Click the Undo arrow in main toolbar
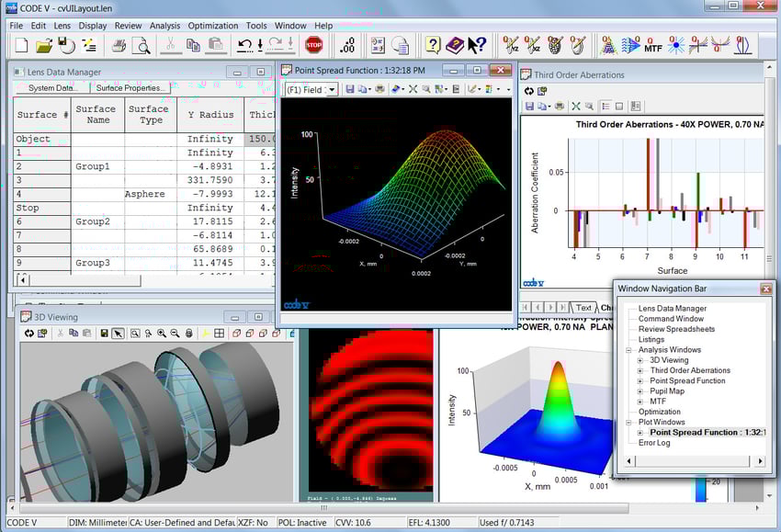 244,45
